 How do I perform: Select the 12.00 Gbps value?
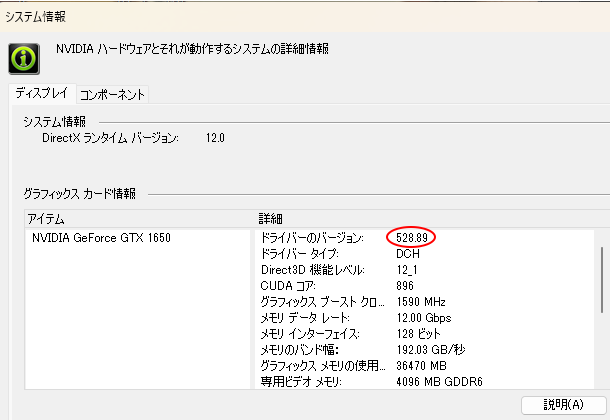click(x=424, y=318)
